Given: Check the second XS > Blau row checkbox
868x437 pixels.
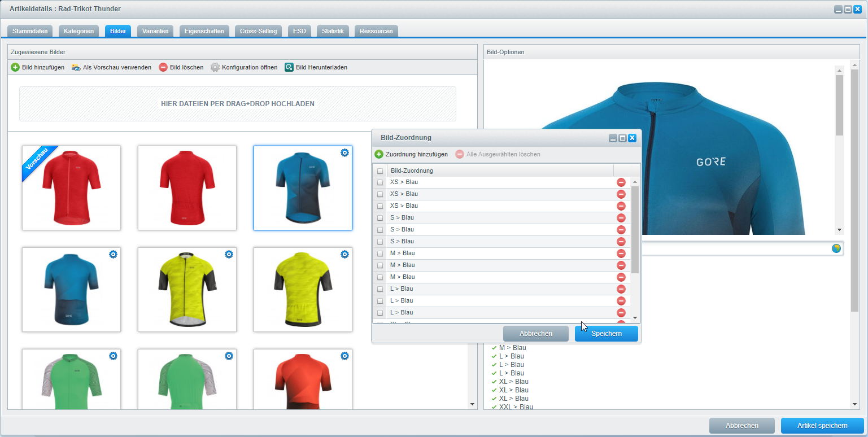Looking at the screenshot, I should point(380,194).
